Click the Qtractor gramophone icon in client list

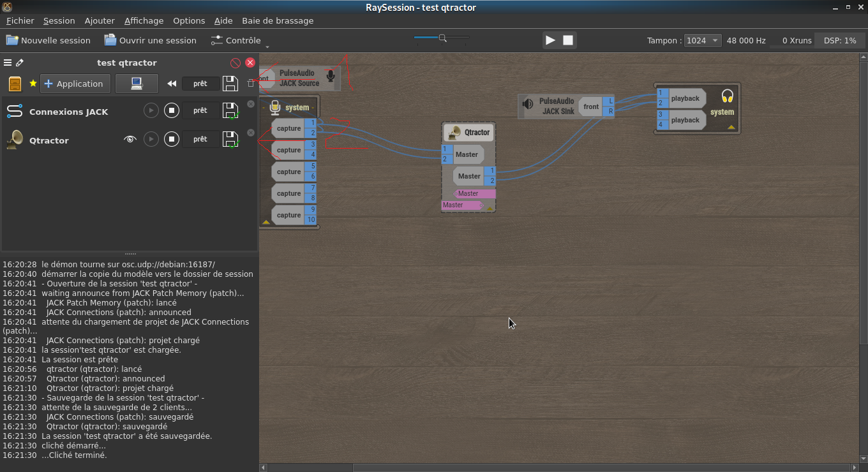(x=15, y=140)
